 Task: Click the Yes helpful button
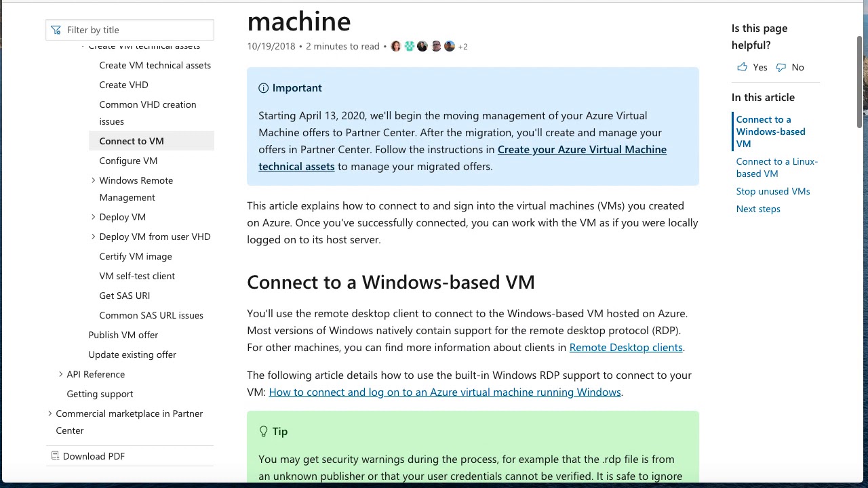pos(752,67)
